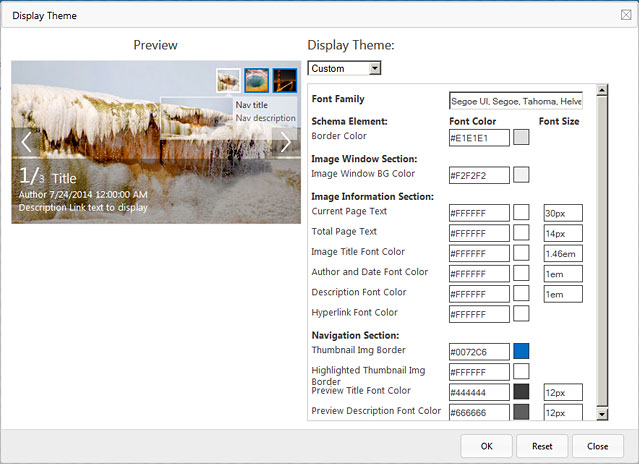Edit the Image Title Font Color hex field
Image resolution: width=639 pixels, height=464 pixels.
(x=479, y=253)
